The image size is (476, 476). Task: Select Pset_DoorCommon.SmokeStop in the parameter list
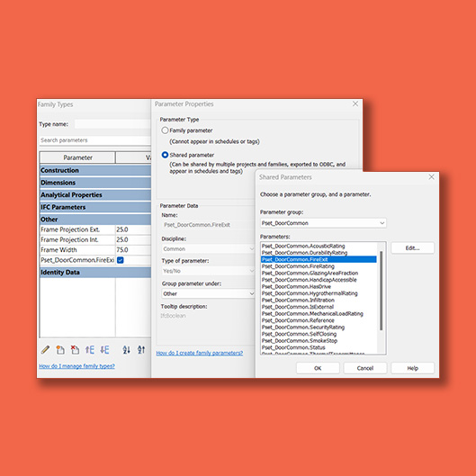click(300, 341)
